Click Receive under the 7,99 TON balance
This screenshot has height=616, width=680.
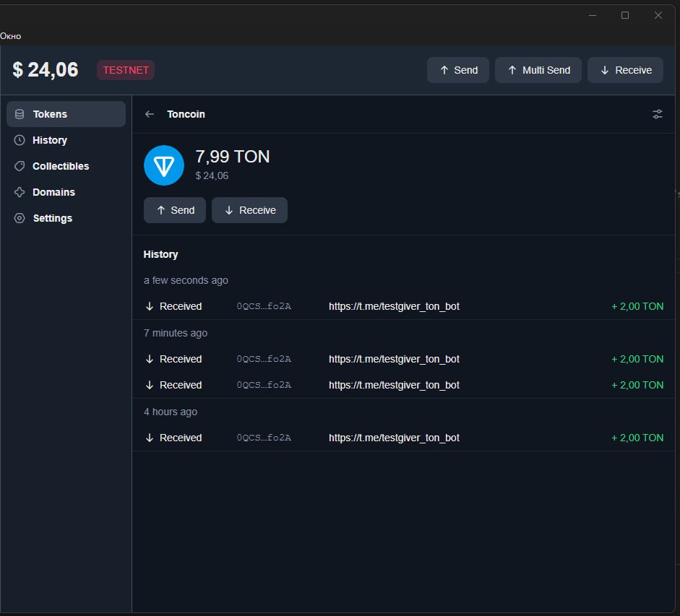click(249, 210)
